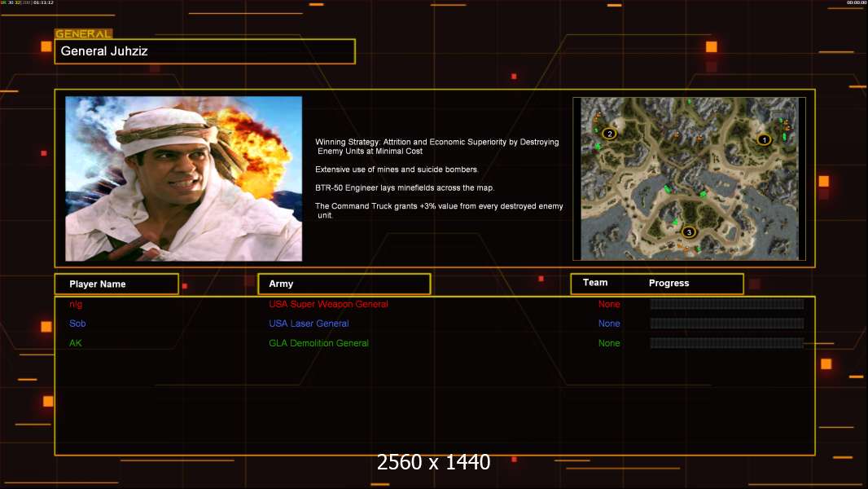Click nlg's loading progress bar
This screenshot has width=868, height=489.
click(x=727, y=304)
